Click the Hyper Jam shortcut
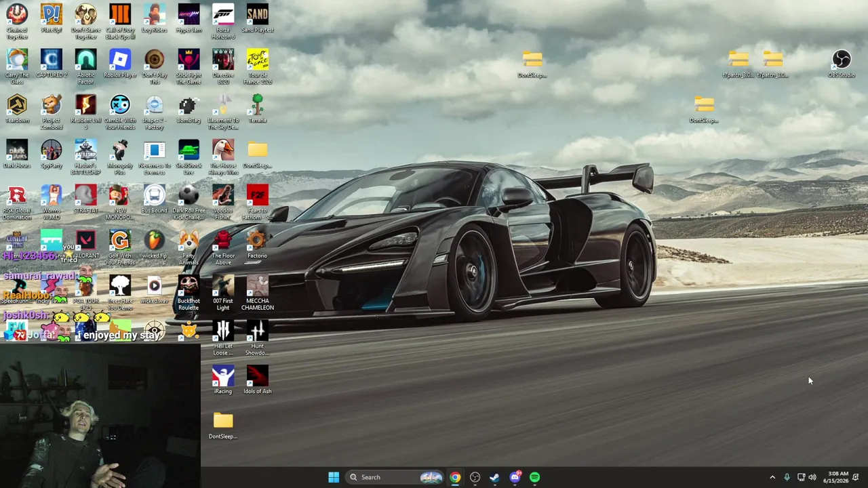868x488 pixels. [x=189, y=18]
